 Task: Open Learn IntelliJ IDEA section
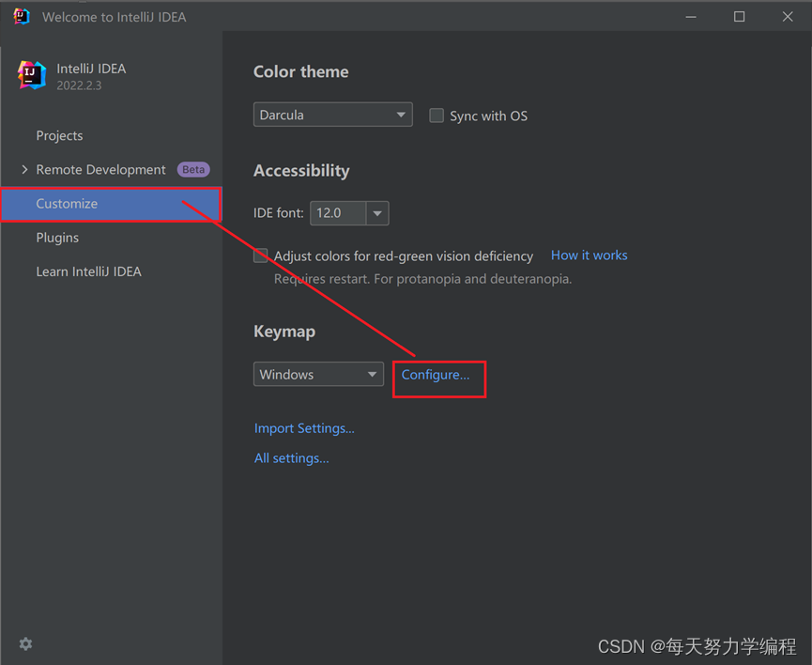click(88, 271)
